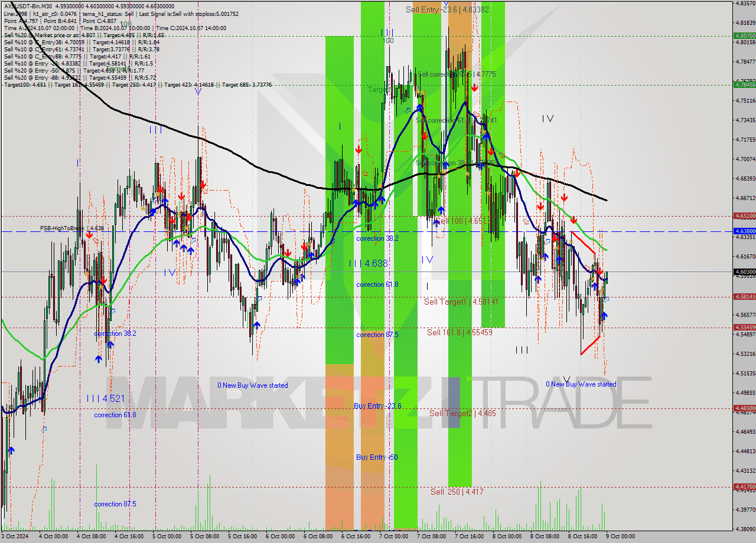
Task: Click the blue 4.63800 price axis tag
Action: point(745,231)
